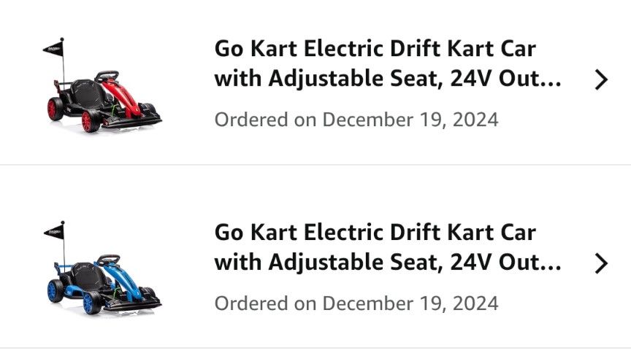Open the red go kart order chevron
Viewport: 631px width, 364px height.
pos(601,80)
